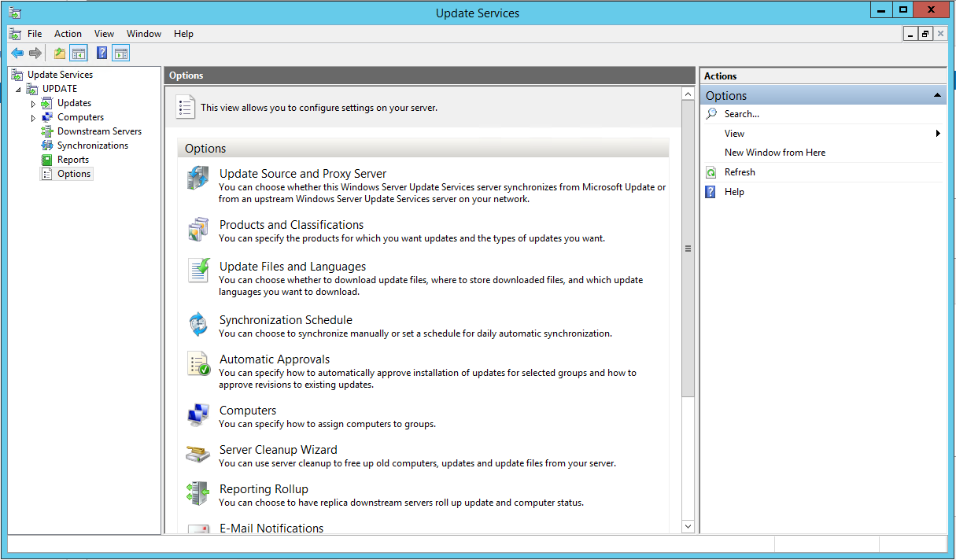The image size is (956, 560).
Task: Click the Computers tree node icon
Action: (x=47, y=117)
